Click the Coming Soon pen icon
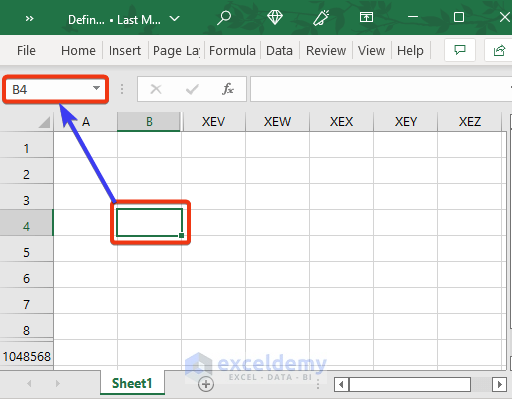Image resolution: width=512 pixels, height=399 pixels. coord(321,18)
